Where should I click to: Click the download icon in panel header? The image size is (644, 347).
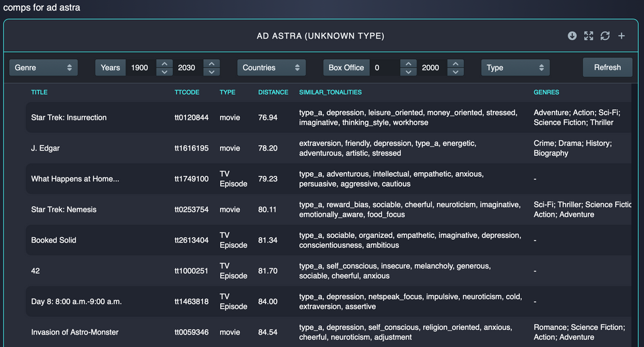click(x=572, y=35)
